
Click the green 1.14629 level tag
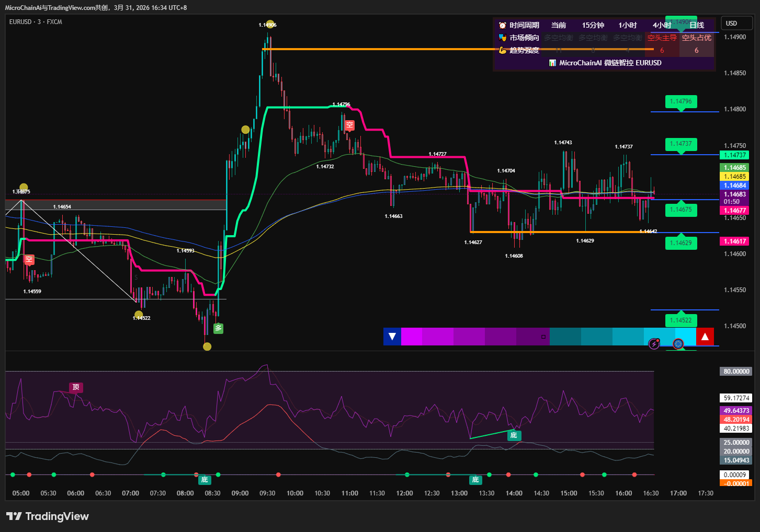[x=681, y=243]
